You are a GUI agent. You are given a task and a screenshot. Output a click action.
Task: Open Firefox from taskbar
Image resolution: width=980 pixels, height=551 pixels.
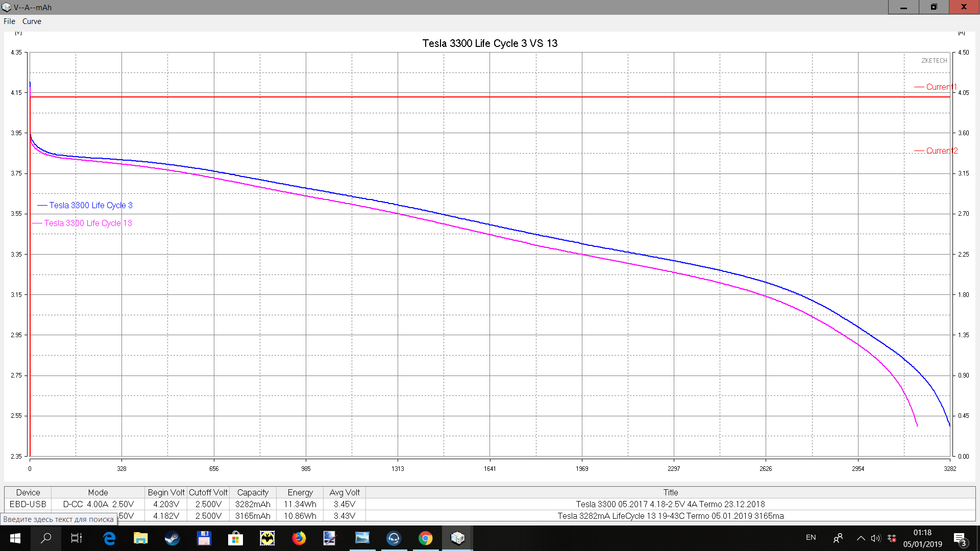tap(299, 538)
